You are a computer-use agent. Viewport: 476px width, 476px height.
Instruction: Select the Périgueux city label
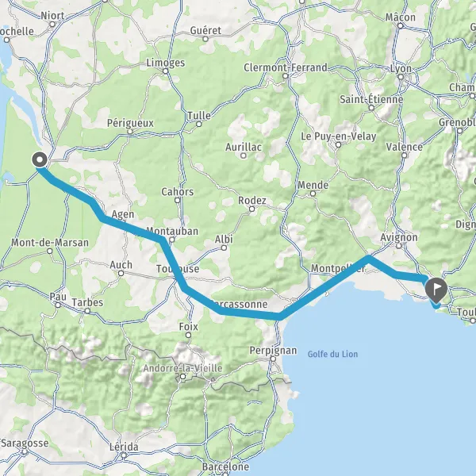[131, 123]
